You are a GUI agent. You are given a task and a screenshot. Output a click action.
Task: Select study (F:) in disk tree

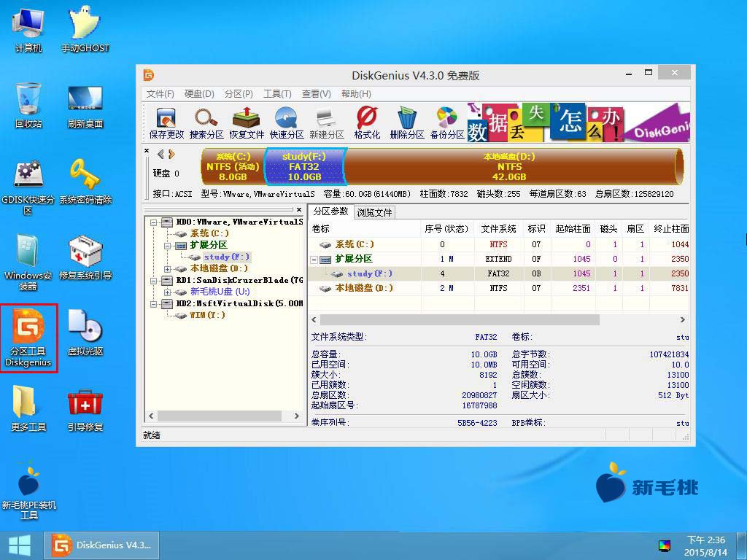pyautogui.click(x=226, y=257)
